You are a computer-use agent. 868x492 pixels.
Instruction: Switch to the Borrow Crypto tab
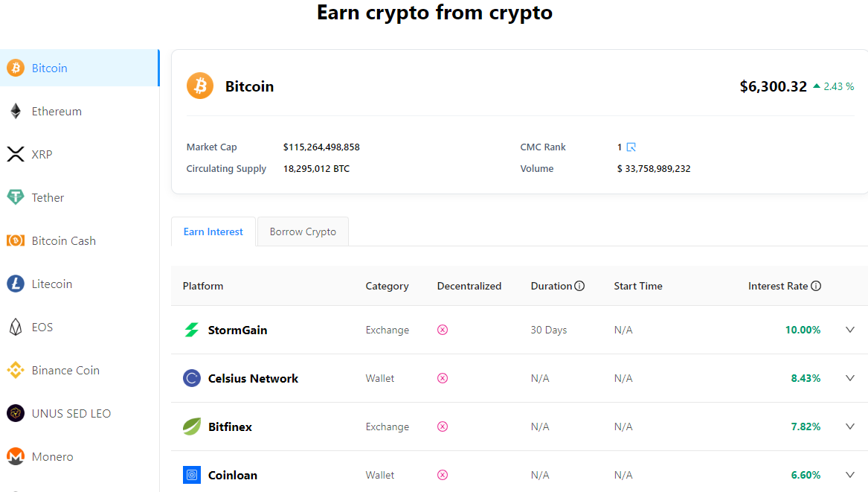coord(302,231)
